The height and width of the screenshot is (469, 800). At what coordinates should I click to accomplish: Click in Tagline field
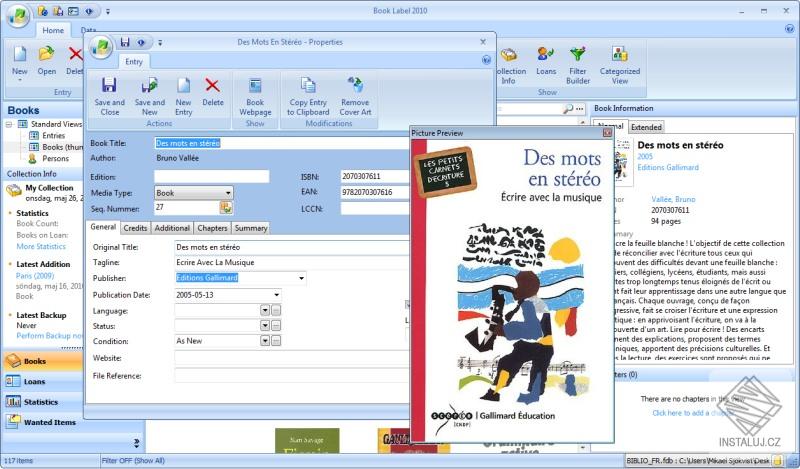coord(292,262)
